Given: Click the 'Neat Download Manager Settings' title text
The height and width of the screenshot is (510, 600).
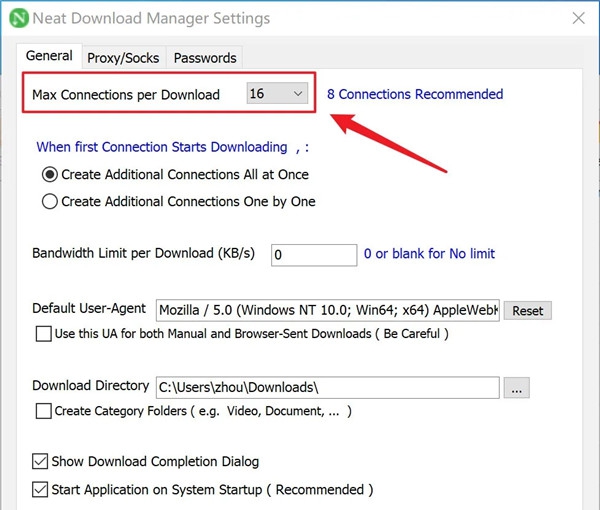Looking at the screenshot, I should pos(151,18).
